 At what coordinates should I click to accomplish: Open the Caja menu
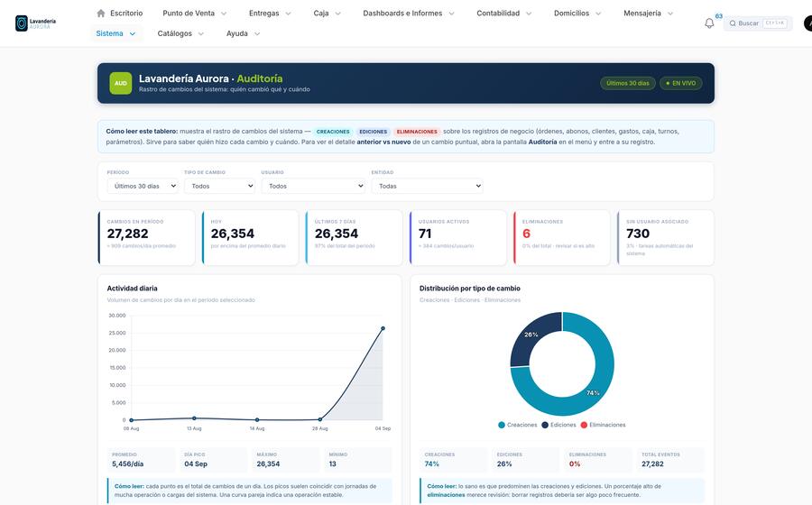pos(327,13)
